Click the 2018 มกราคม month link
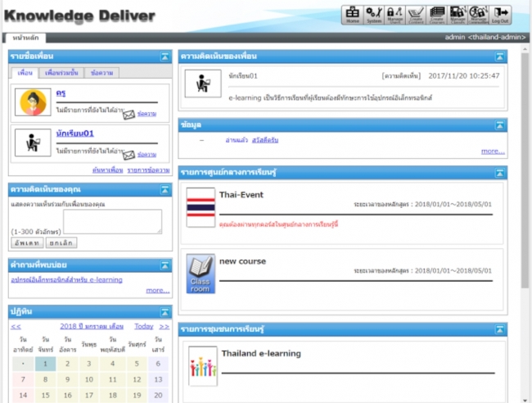Image resolution: width=532 pixels, height=403 pixels. pyautogui.click(x=92, y=326)
